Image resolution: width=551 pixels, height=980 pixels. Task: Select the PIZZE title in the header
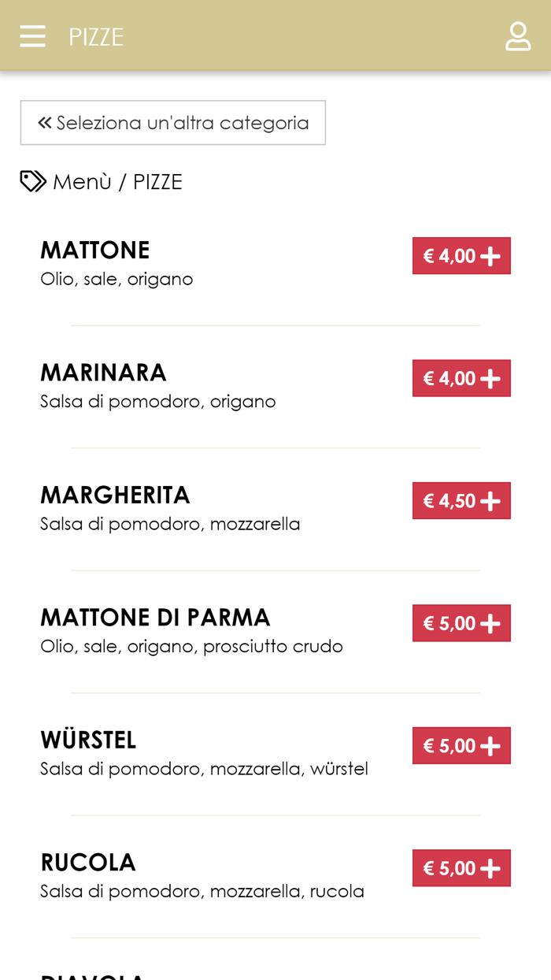click(96, 36)
